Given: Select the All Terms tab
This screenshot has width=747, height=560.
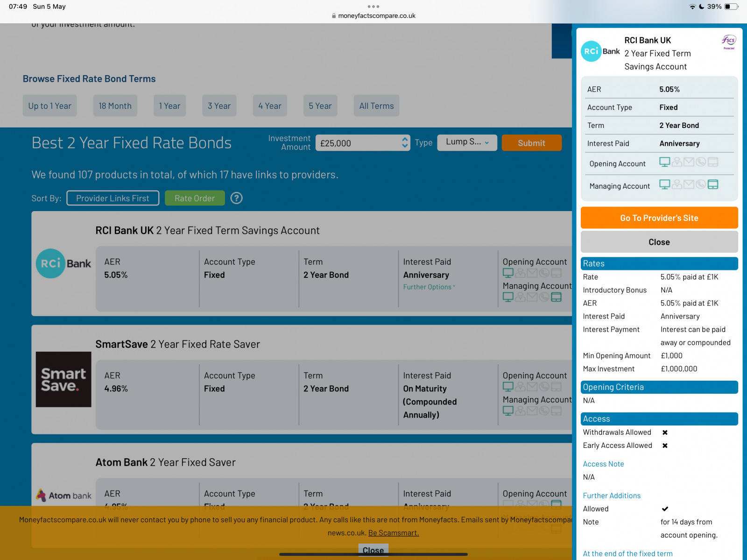Looking at the screenshot, I should [x=377, y=106].
